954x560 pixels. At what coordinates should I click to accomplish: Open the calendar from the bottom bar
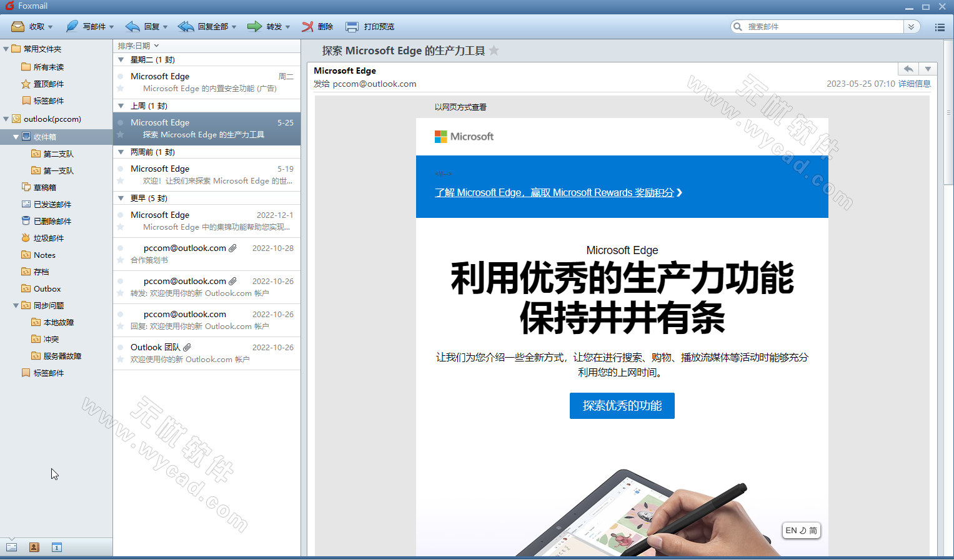[56, 547]
